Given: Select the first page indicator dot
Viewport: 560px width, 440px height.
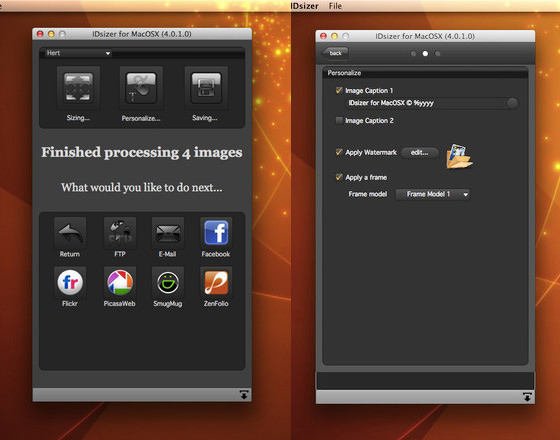Looking at the screenshot, I should click(x=413, y=54).
